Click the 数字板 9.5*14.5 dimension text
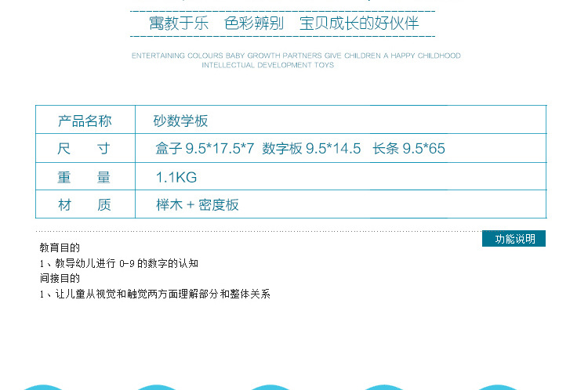Image resolution: width=588 pixels, height=390 pixels. [311, 148]
